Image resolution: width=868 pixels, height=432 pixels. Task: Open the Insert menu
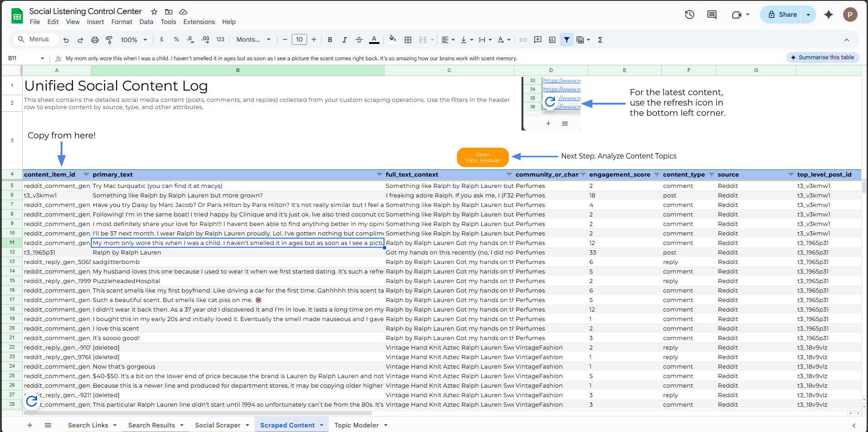coord(95,22)
